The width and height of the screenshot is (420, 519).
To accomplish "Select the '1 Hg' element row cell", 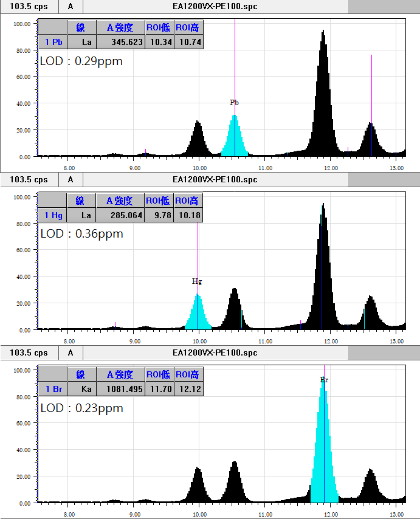I will click(x=52, y=215).
